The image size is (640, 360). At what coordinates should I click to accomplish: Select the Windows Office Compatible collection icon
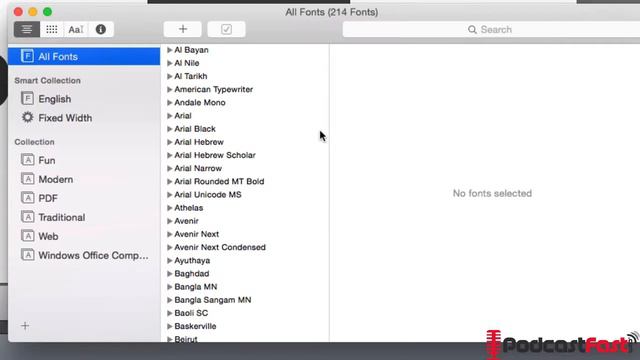point(27,255)
